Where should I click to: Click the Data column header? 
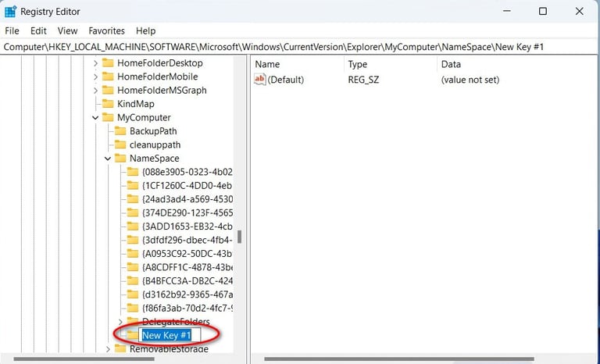[x=451, y=64]
